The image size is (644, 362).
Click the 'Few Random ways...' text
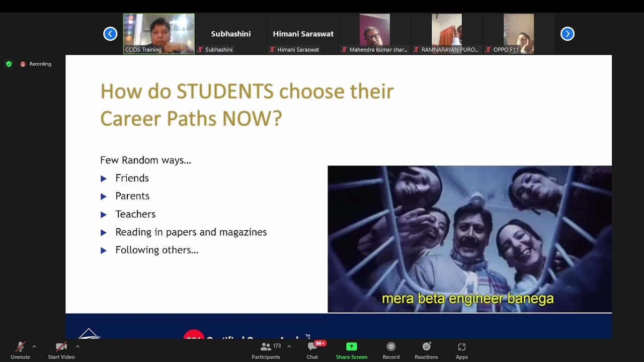145,160
